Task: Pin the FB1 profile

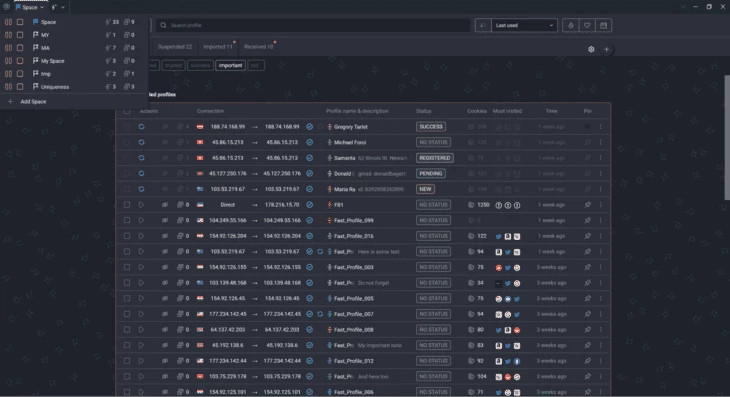Action: click(588, 205)
